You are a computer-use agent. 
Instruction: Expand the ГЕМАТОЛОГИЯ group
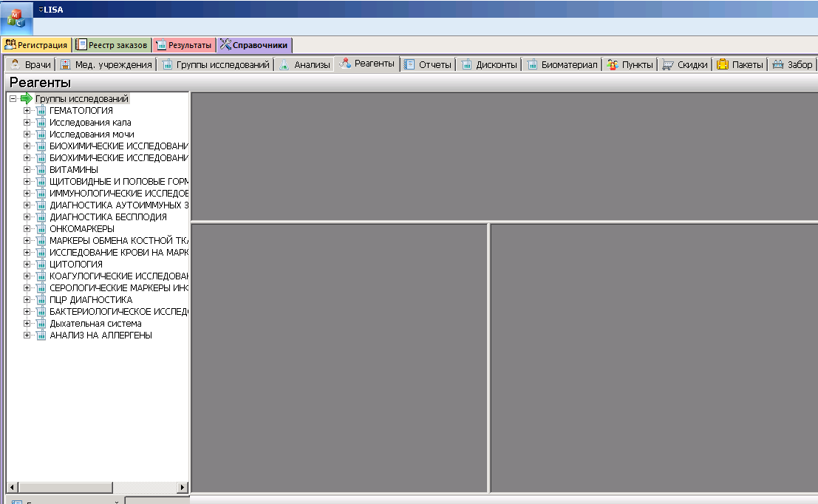click(x=27, y=111)
